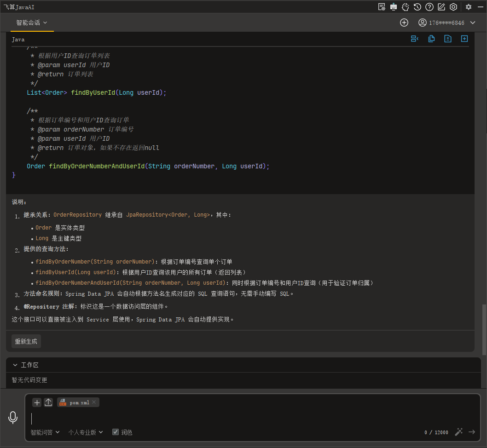
Task: Click the microphone voice input icon
Action: 13,418
